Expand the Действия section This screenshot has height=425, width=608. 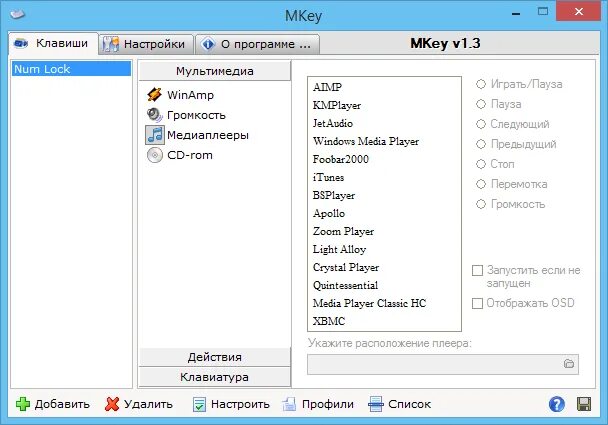(x=214, y=357)
